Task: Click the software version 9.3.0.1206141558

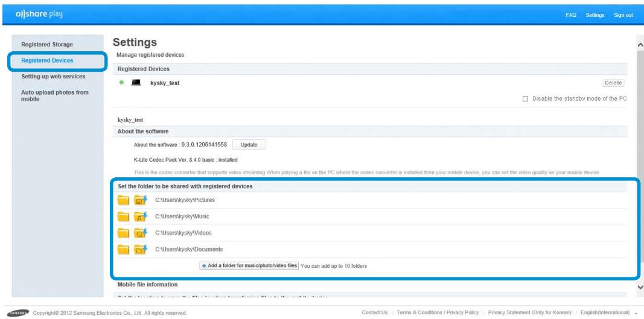Action: click(x=204, y=145)
